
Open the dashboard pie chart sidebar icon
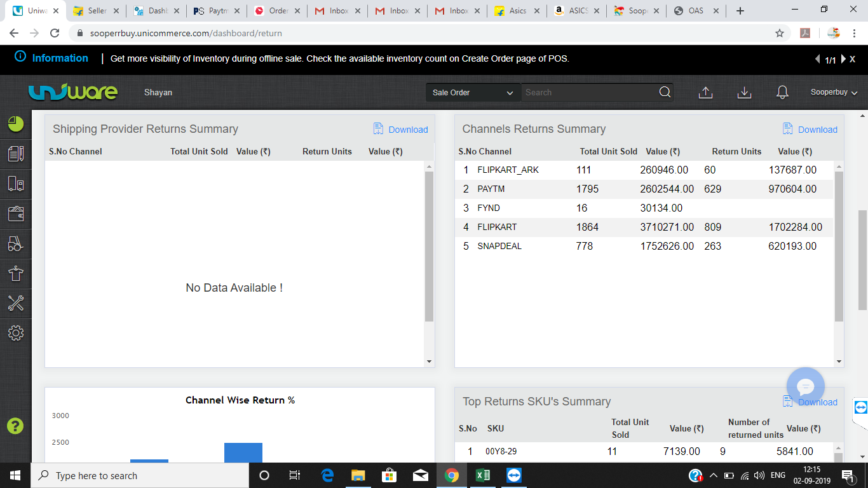[x=16, y=124]
